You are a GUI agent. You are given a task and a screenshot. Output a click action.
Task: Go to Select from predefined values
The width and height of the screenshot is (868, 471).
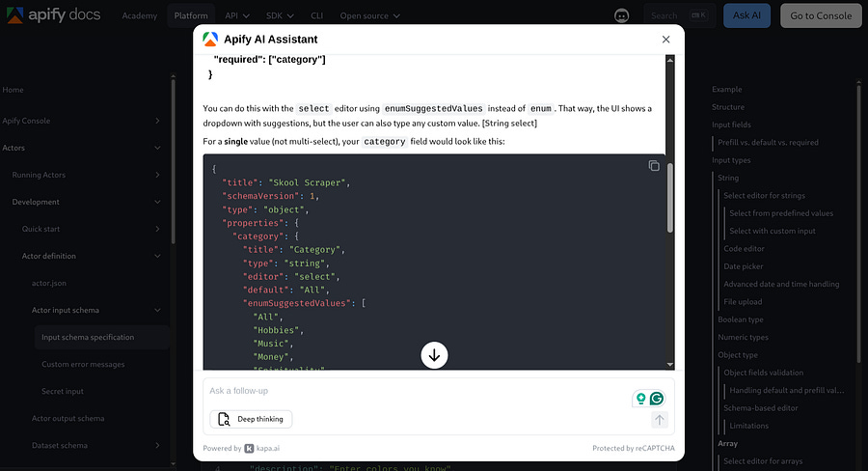[x=781, y=213]
